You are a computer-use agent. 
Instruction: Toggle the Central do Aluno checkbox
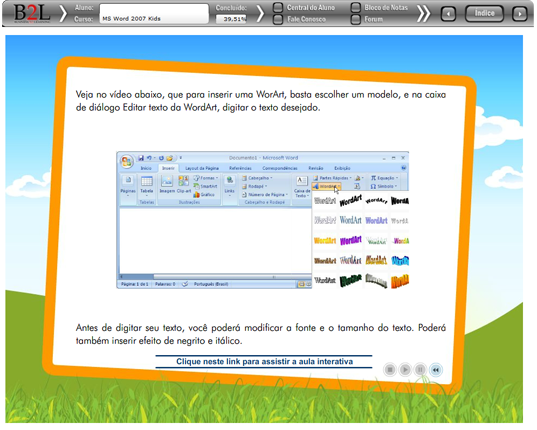pos(278,7)
